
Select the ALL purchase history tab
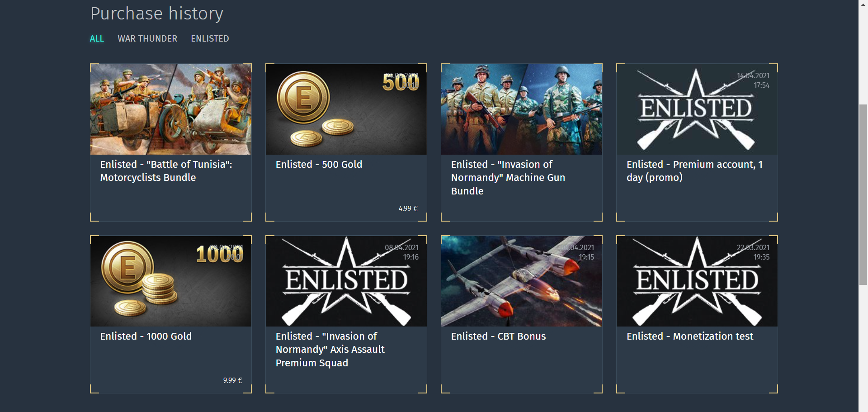[97, 38]
